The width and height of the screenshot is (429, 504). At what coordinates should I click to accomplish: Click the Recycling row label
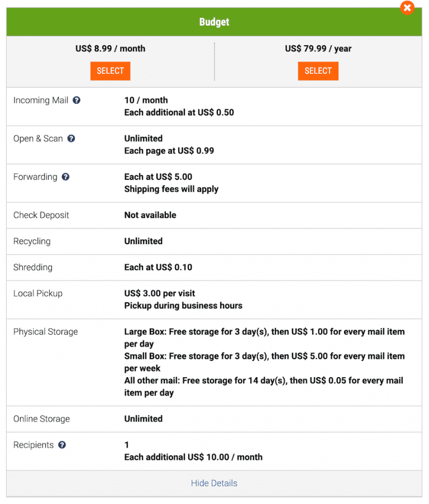32,241
